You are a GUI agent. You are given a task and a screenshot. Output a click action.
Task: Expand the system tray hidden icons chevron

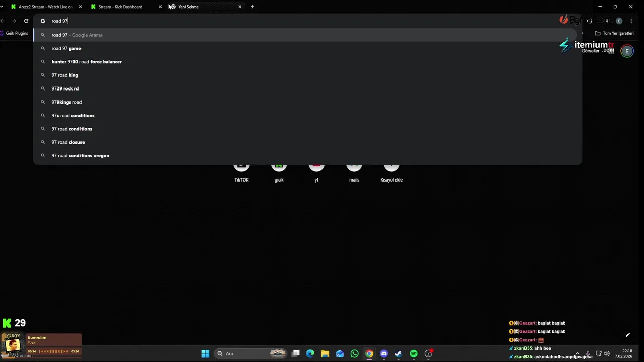click(577, 353)
